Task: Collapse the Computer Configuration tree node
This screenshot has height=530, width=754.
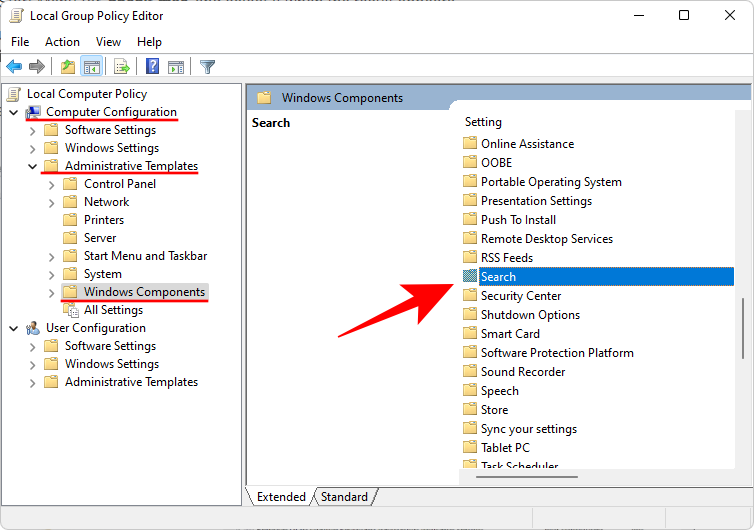Action: pos(14,112)
